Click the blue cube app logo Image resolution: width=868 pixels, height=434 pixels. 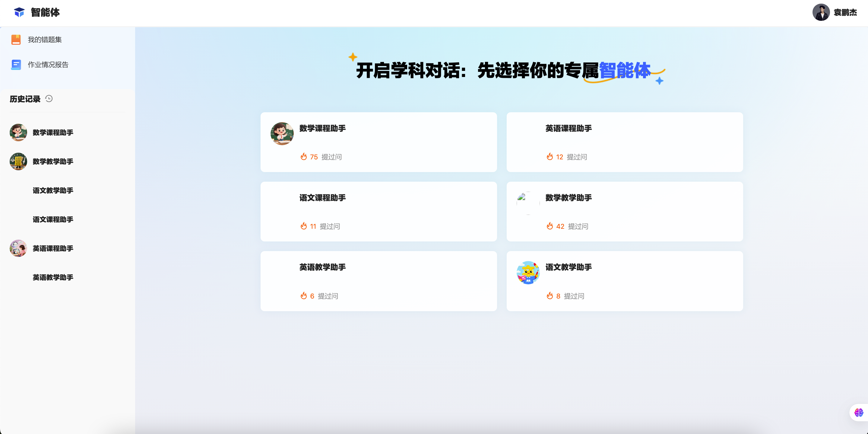point(19,12)
